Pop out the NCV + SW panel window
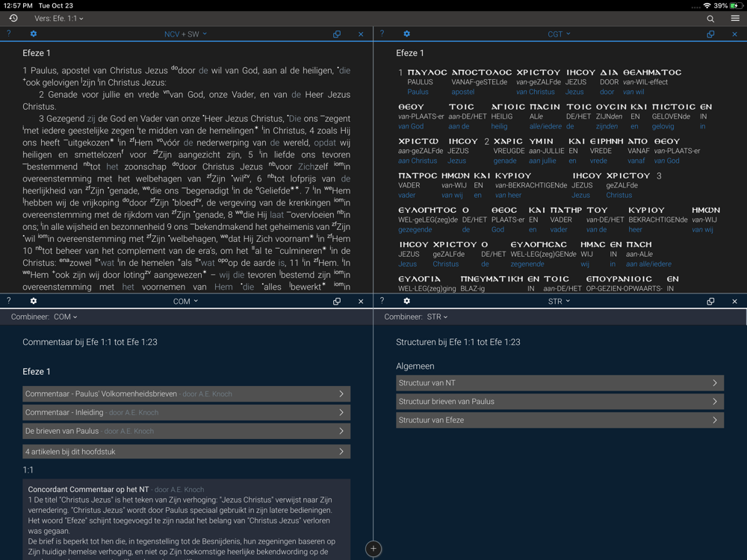This screenshot has width=747, height=560. 337,34
